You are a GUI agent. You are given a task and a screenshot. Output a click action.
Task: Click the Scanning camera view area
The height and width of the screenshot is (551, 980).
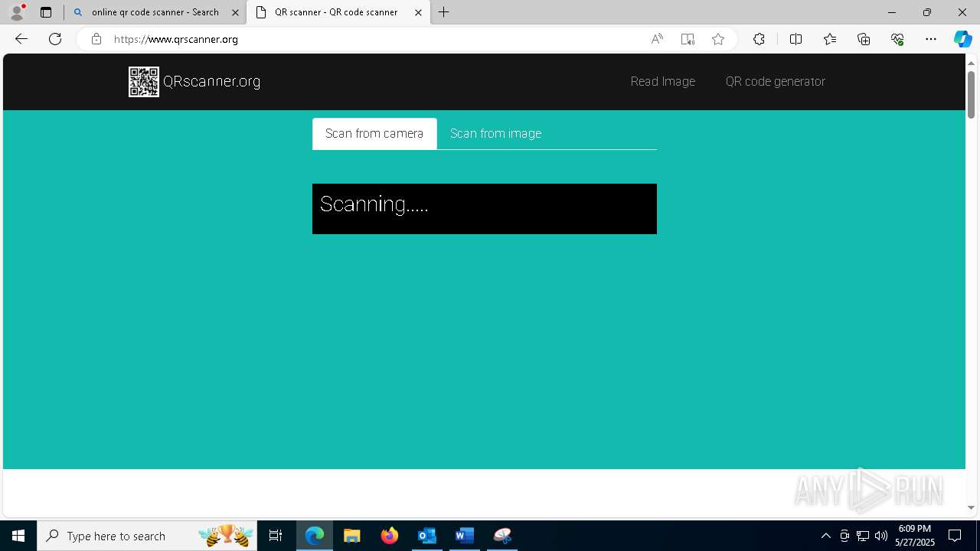[x=485, y=209]
